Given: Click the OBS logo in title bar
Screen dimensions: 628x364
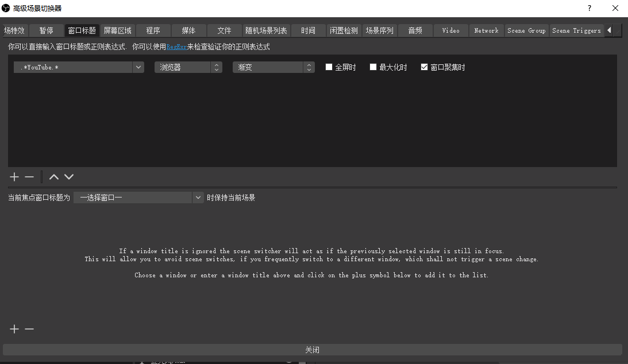Looking at the screenshot, I should click(x=6, y=8).
